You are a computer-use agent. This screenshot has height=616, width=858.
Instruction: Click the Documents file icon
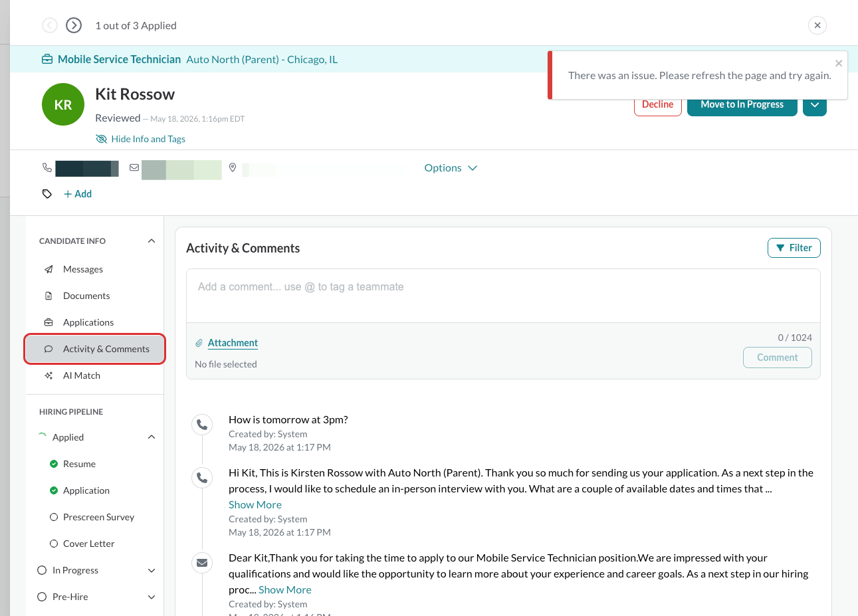[49, 296]
